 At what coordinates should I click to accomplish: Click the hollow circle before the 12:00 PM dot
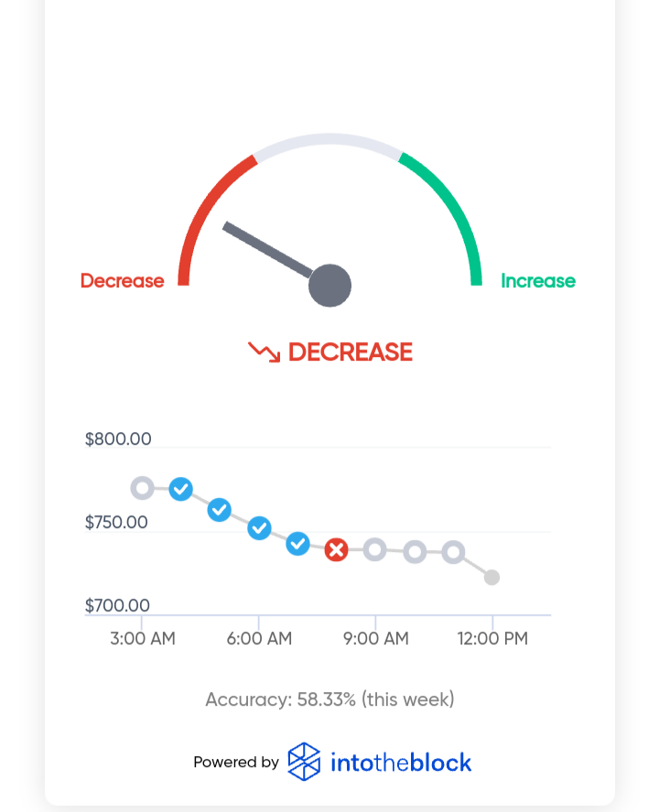point(453,552)
